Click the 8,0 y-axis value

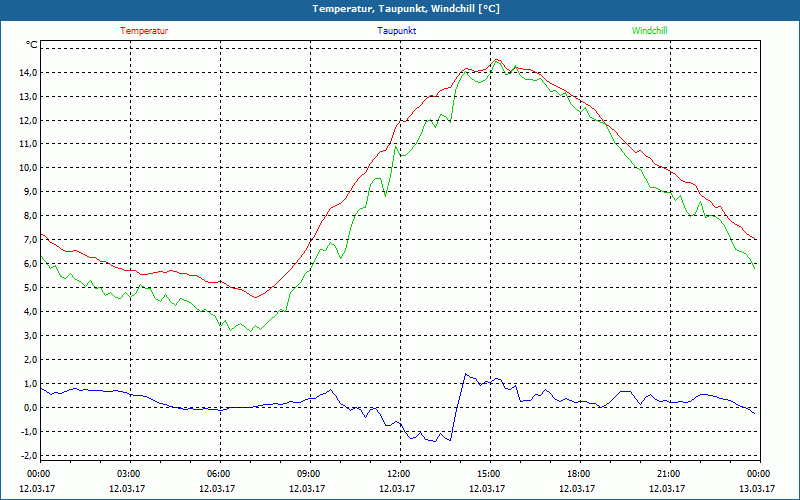coord(30,216)
